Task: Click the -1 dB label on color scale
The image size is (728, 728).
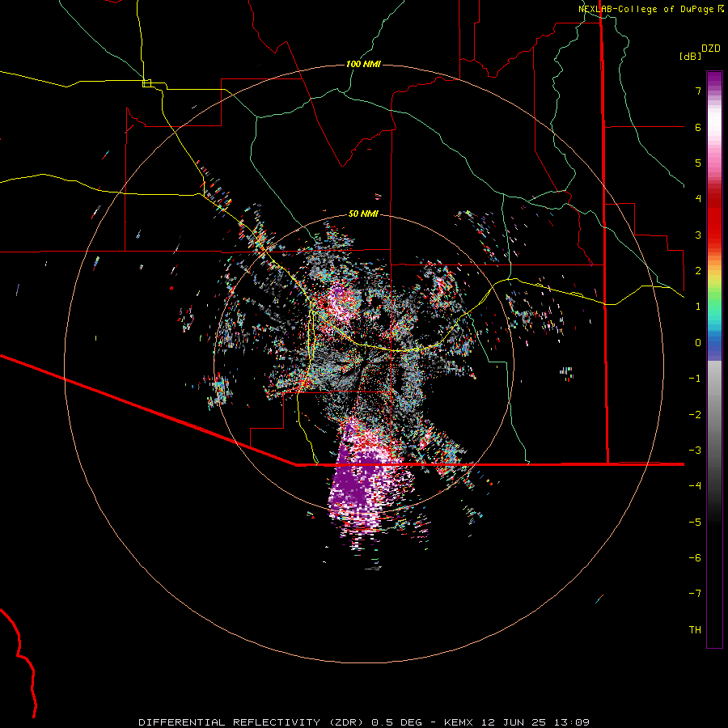Action: (x=695, y=379)
